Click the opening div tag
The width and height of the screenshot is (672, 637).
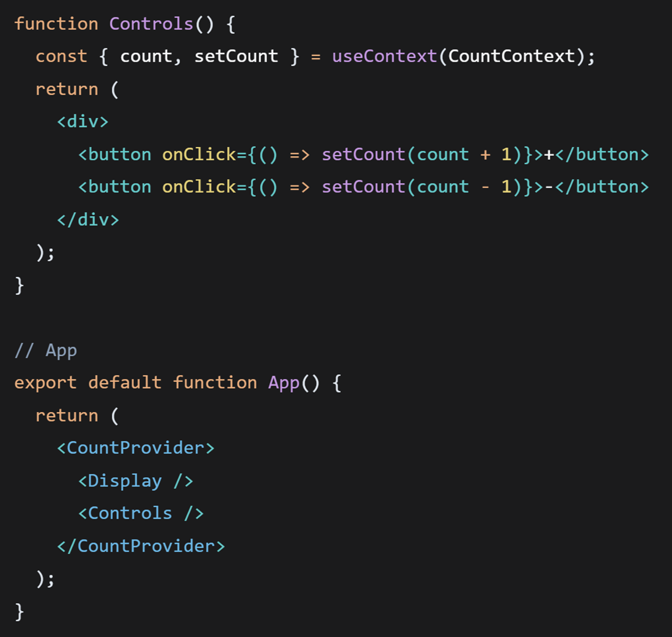coord(83,122)
